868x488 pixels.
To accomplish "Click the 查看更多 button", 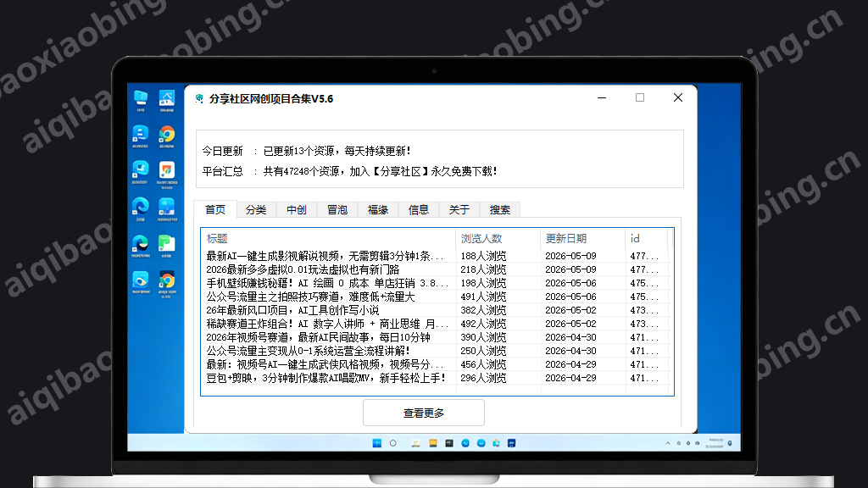I will click(x=424, y=413).
